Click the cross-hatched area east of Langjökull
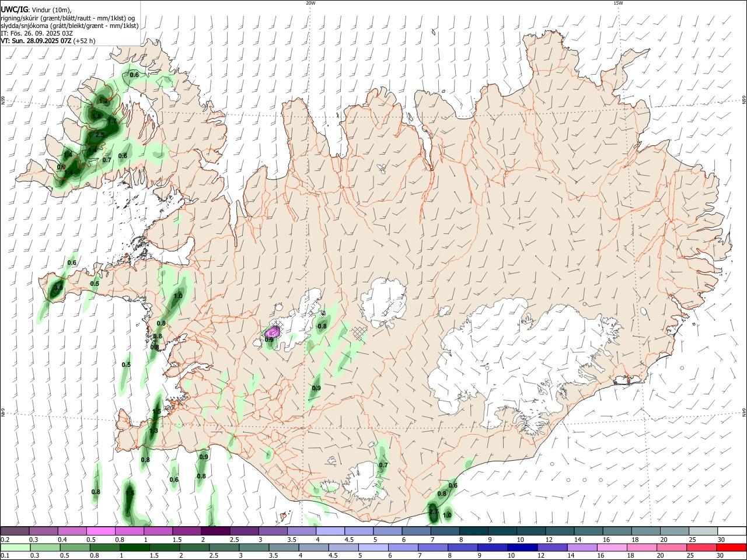Screen dimensions: 747x560 tap(359, 333)
